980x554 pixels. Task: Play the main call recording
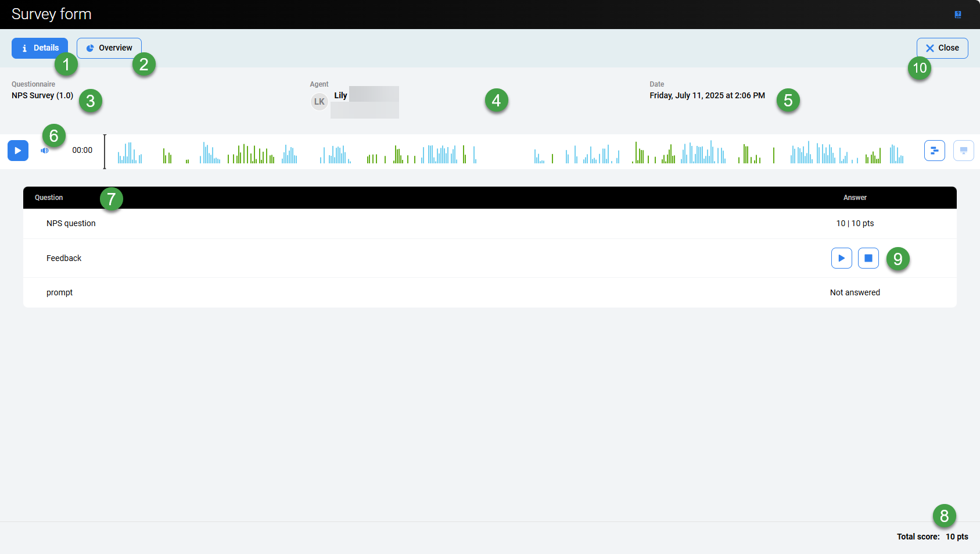(18, 151)
